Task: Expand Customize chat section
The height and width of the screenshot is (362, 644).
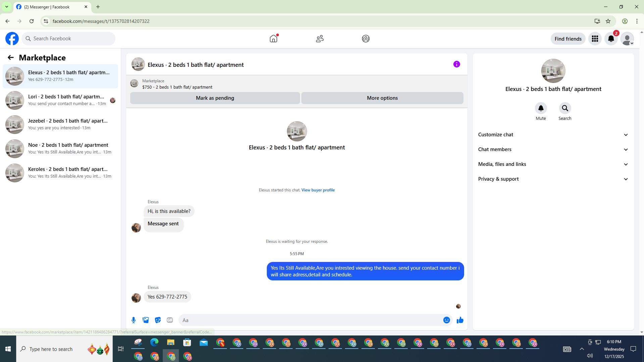Action: pos(553,135)
